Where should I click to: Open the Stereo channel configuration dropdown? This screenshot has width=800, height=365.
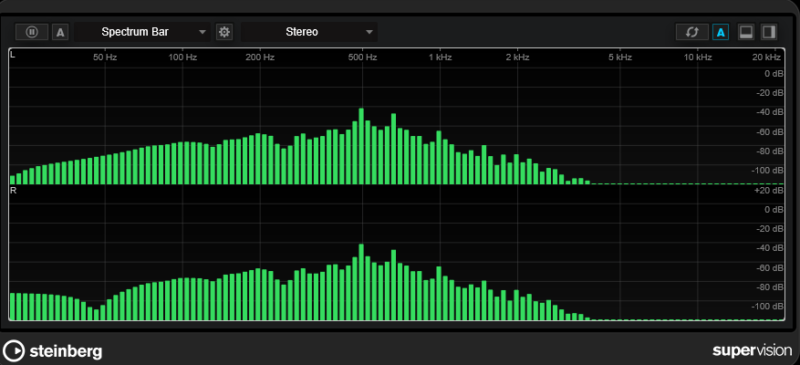pos(309,32)
